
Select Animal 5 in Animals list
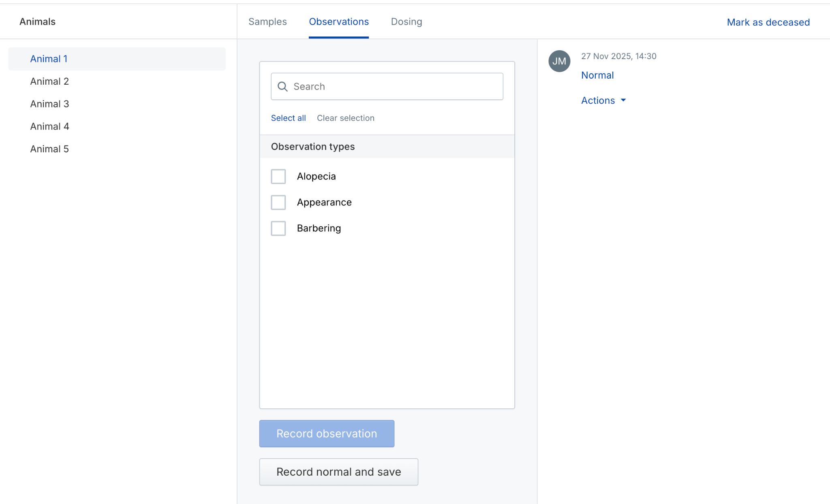pos(49,149)
